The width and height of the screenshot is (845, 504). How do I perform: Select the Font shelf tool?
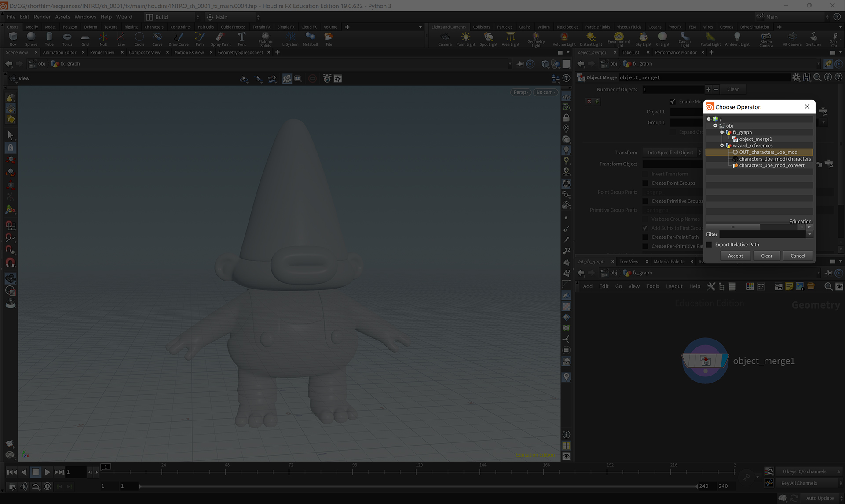tap(242, 39)
